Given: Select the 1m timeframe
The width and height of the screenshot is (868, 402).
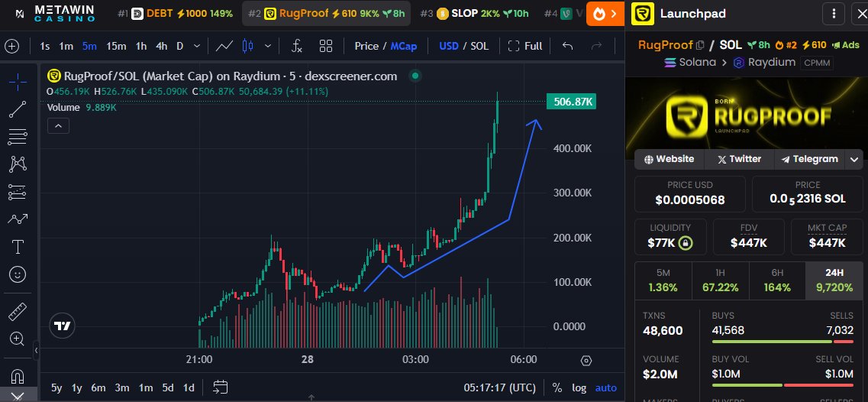Looking at the screenshot, I should (66, 46).
